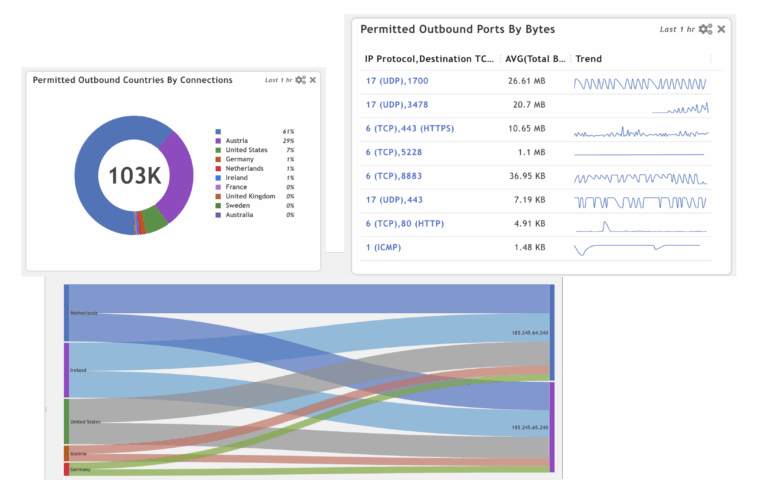Open the 6 (TCP),80 (HTTP) row link
Viewport: 768px width, 494px height.
coord(405,224)
